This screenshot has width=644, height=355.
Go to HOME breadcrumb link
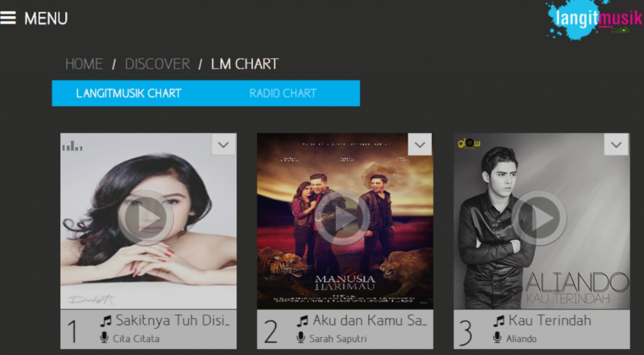[84, 64]
